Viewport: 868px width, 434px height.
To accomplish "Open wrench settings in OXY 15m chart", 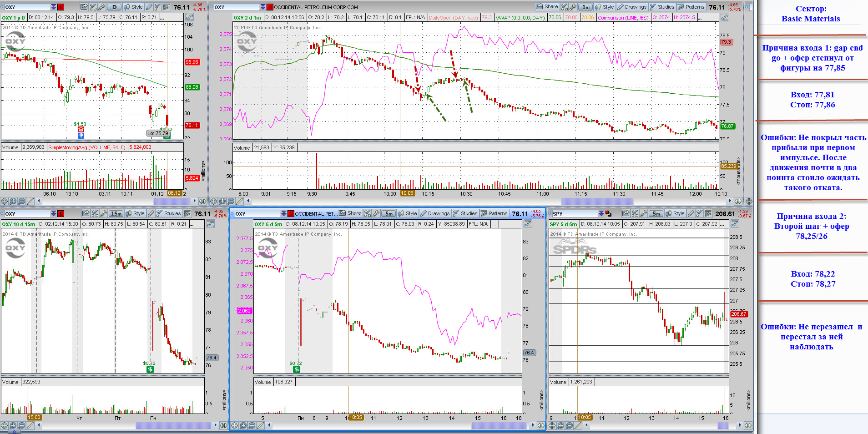I will pos(104,213).
